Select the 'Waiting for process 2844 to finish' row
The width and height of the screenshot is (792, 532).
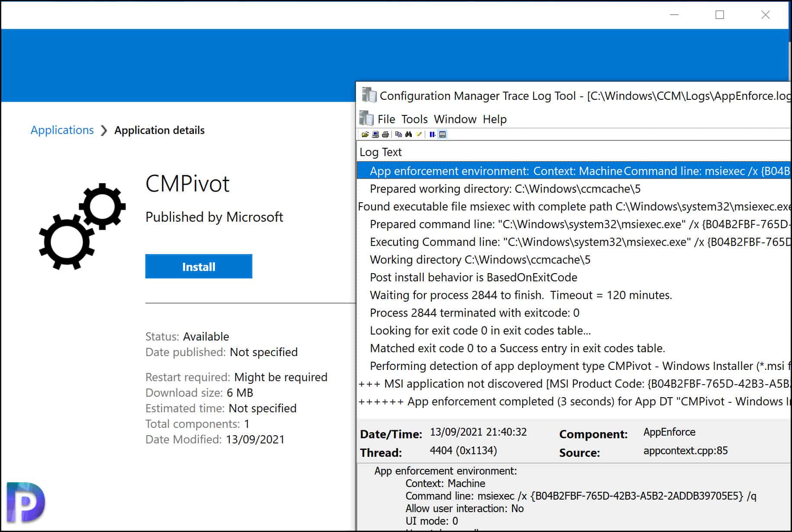574,295
